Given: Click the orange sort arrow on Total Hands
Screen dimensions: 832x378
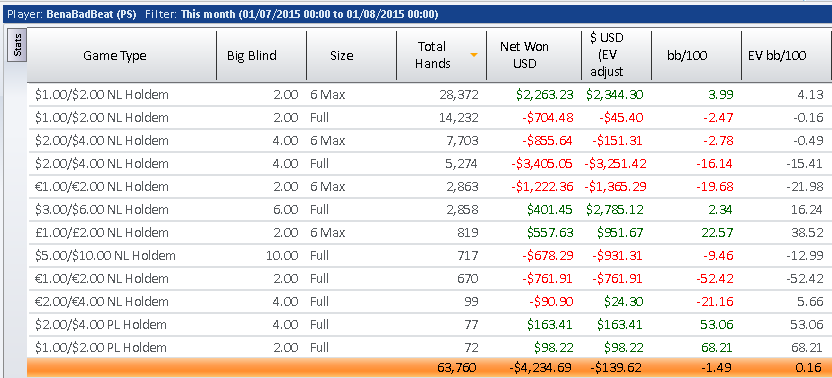Looking at the screenshot, I should [x=474, y=55].
